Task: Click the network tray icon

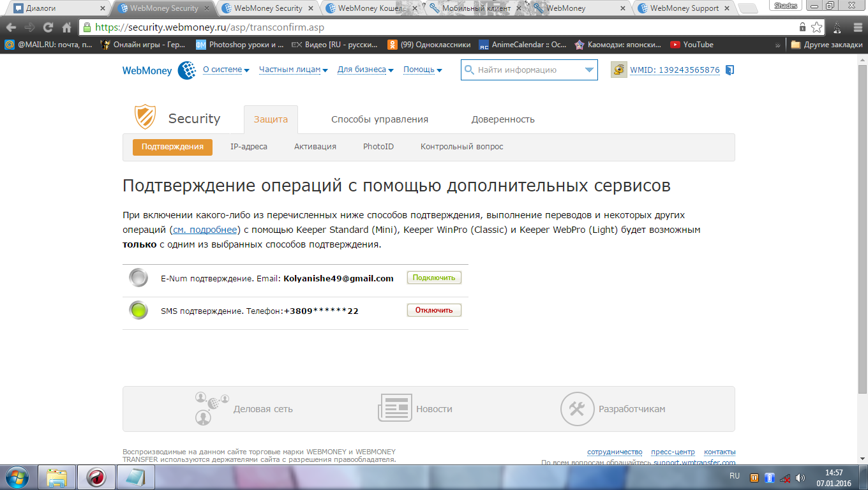Action: 785,477
